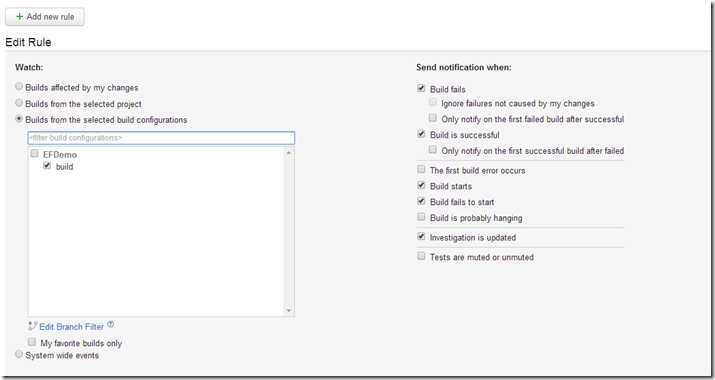Check the EFDemo project checkbox
Viewport: 715px width, 380px height.
(34, 154)
